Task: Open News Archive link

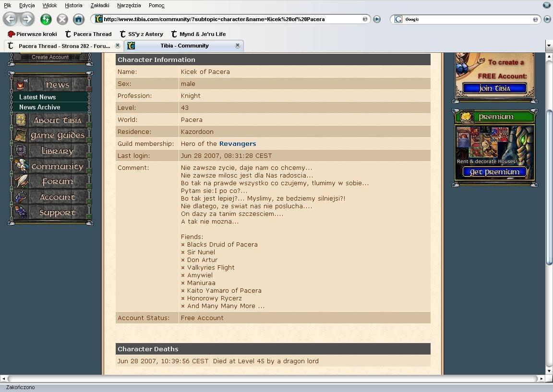Action: tap(39, 107)
